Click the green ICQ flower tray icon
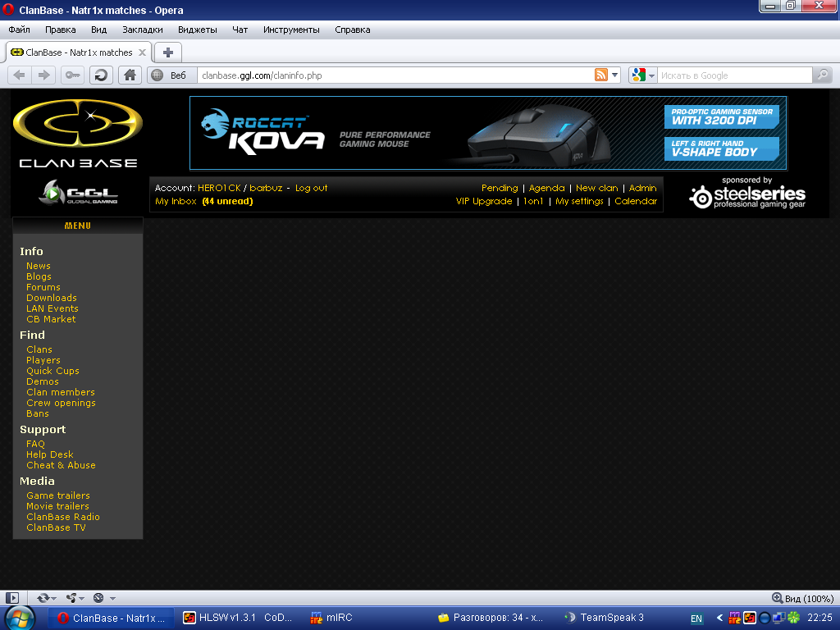840x630 pixels. (x=793, y=618)
